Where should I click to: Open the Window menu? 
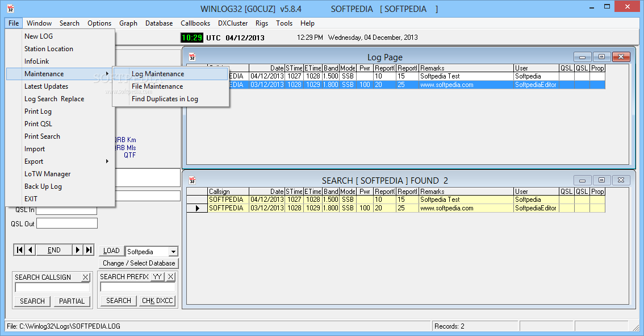point(39,23)
